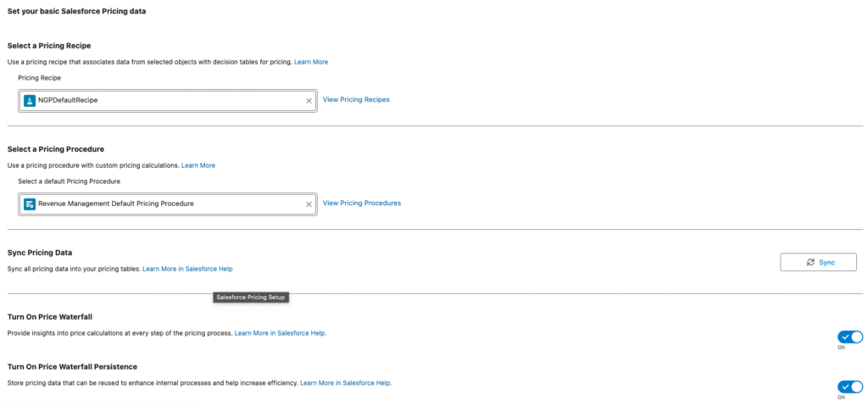
Task: Disable the Price Waterfall toggle
Action: click(850, 337)
